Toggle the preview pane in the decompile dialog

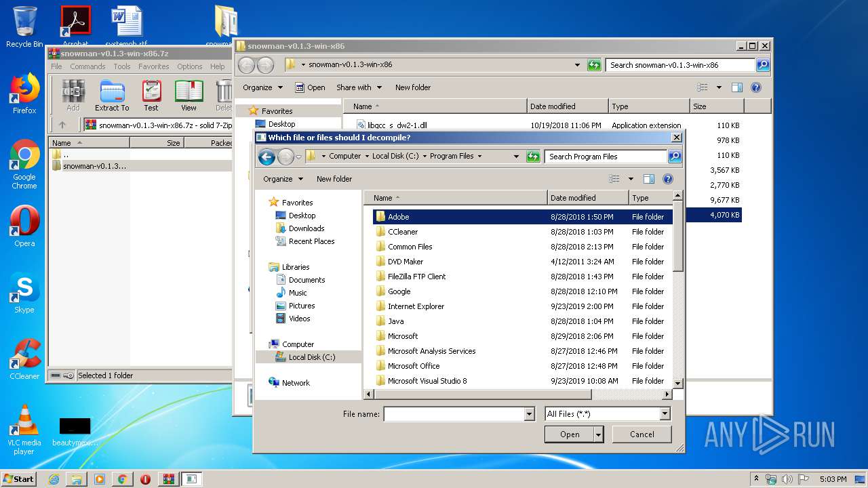coord(648,179)
